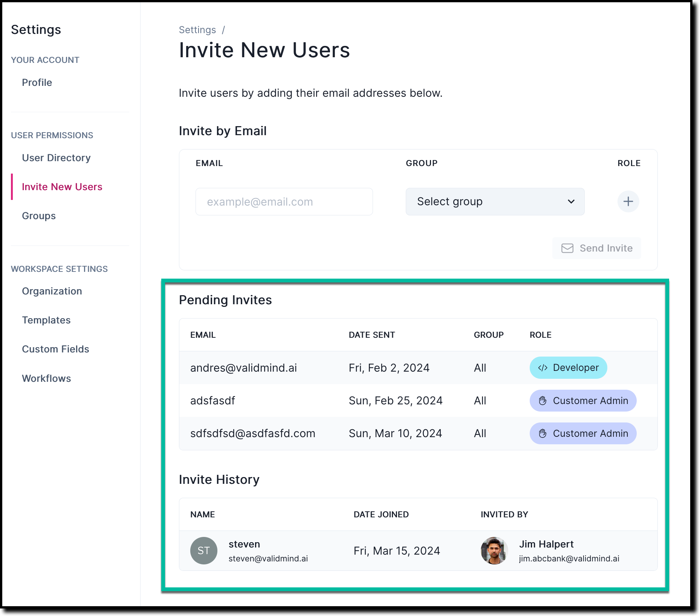Click steven's ST avatar initials
Image resolution: width=700 pixels, height=616 pixels.
click(204, 550)
